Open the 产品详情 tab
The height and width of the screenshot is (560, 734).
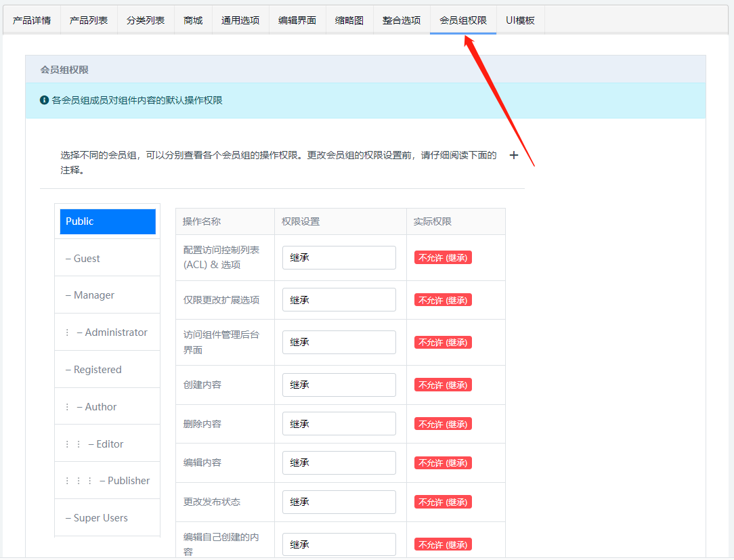click(32, 20)
